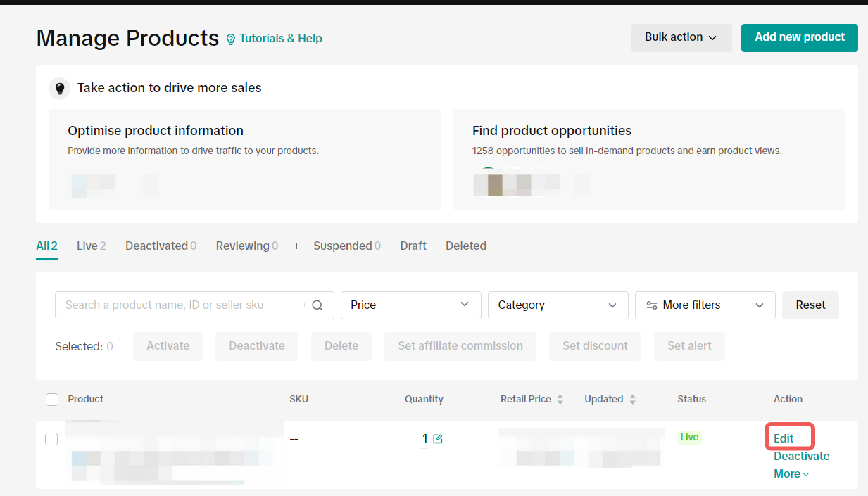Image resolution: width=868 pixels, height=496 pixels.
Task: Click the More filters sliders icon
Action: click(652, 305)
